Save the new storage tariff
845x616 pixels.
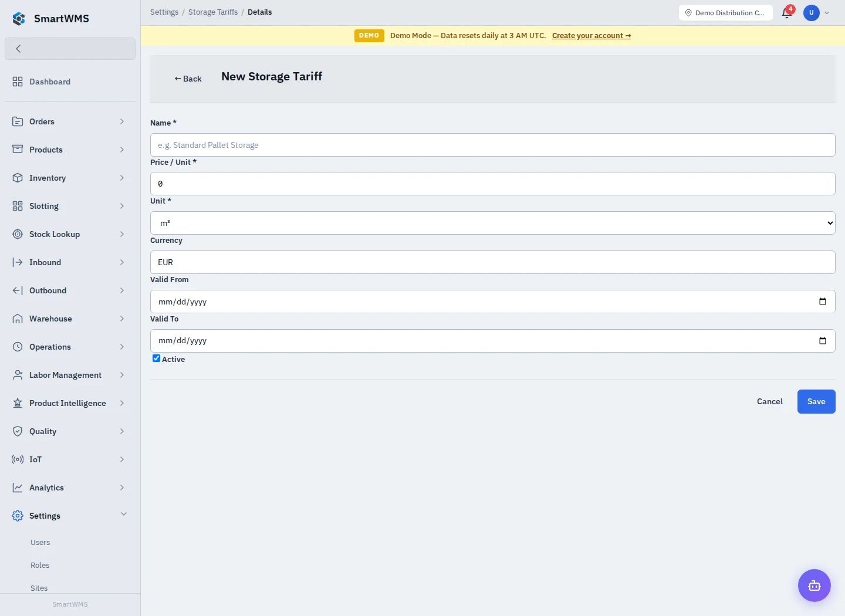pos(816,402)
